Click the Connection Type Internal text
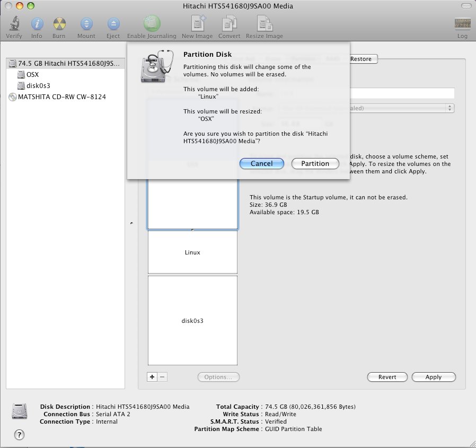 click(x=107, y=421)
